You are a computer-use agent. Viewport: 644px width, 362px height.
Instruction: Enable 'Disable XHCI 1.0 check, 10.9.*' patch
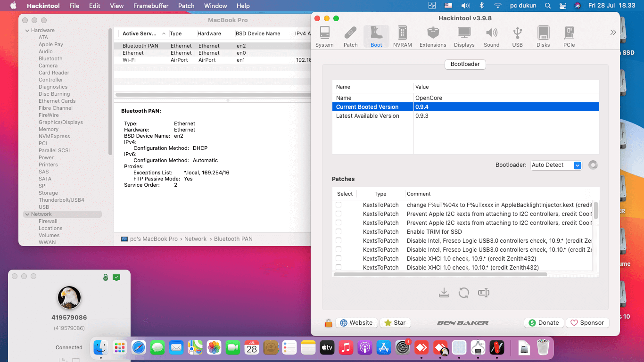coord(339,258)
